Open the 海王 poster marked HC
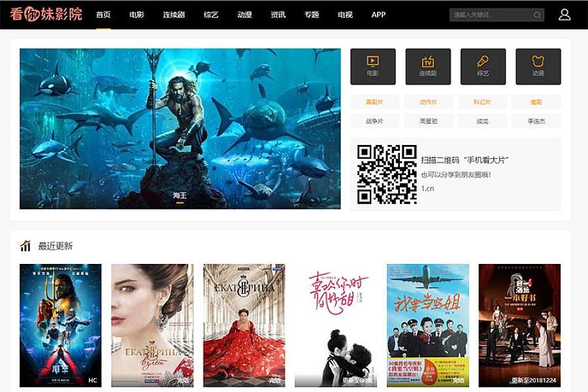Screen dimensions: 588x392 tap(60, 325)
